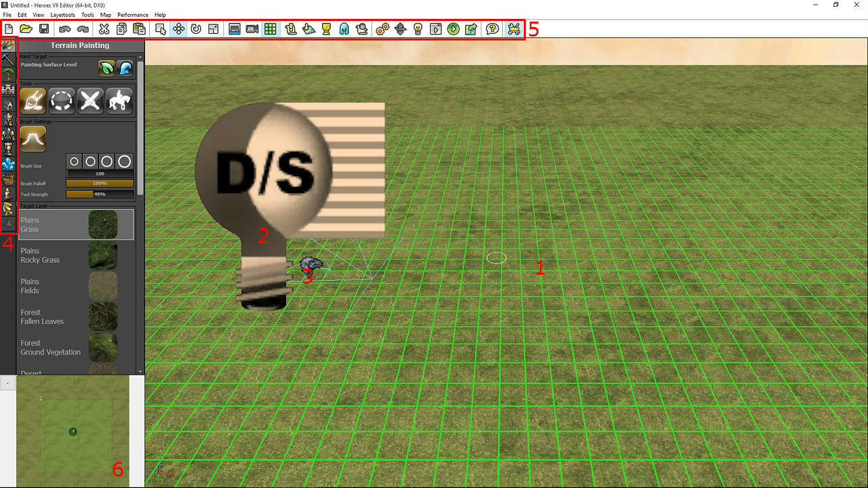The width and height of the screenshot is (868, 488).
Task: Select the house building tool in the sidebar
Action: [8, 104]
